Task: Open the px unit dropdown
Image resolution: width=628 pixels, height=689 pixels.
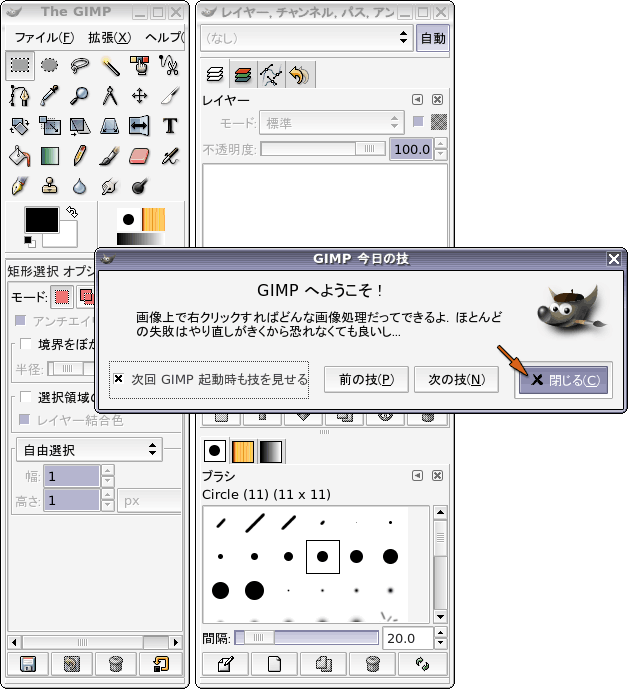Action: click(149, 500)
